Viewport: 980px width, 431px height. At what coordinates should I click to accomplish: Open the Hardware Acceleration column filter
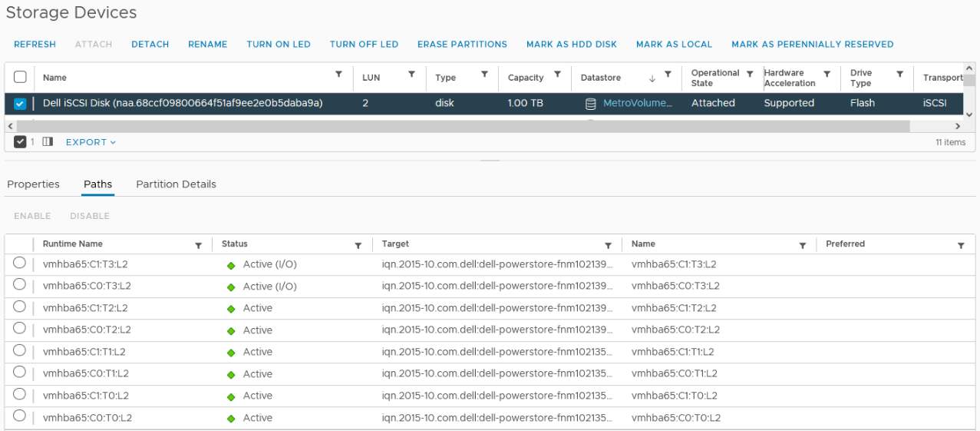tap(827, 75)
